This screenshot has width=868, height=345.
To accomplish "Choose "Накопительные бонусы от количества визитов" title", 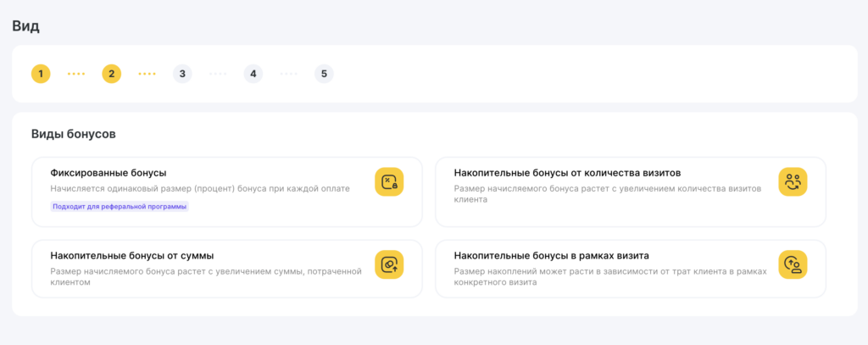I will (x=567, y=173).
